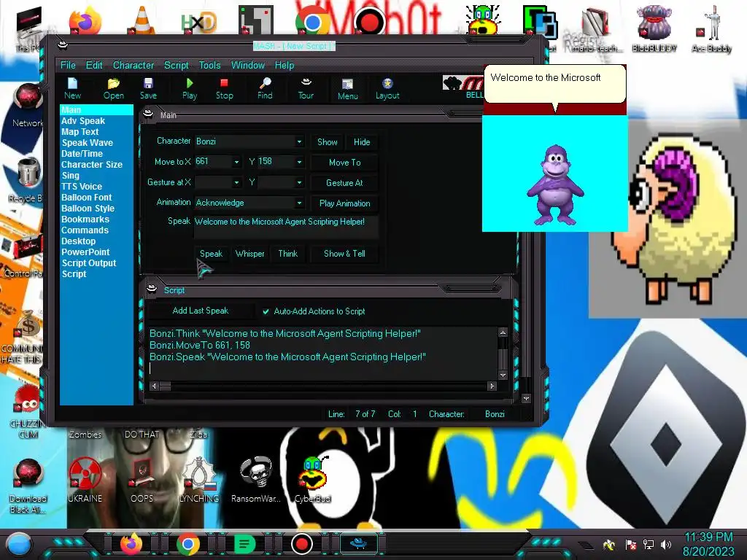Click the Hide character button
Image resolution: width=747 pixels, height=560 pixels.
362,142
